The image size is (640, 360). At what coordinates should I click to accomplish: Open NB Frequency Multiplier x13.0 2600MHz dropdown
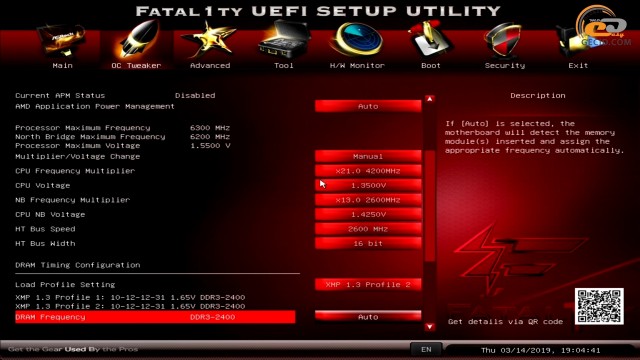point(368,200)
